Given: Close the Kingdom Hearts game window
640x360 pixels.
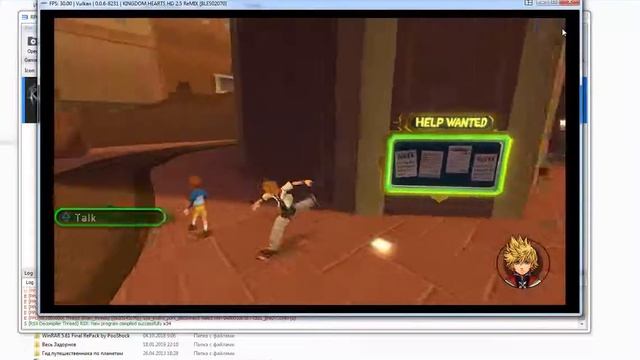Looking at the screenshot, I should (570, 2).
